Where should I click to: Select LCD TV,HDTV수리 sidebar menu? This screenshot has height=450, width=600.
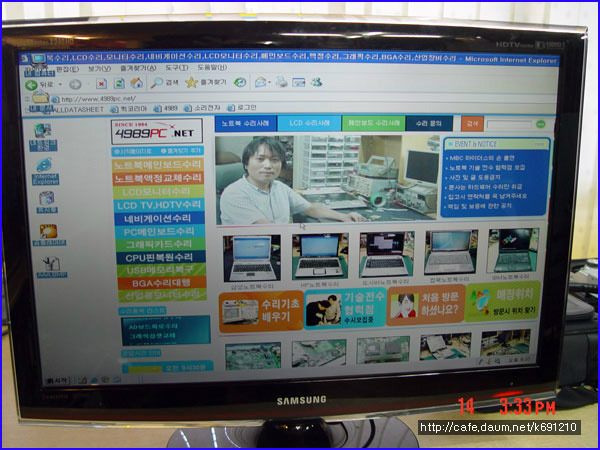(x=159, y=205)
